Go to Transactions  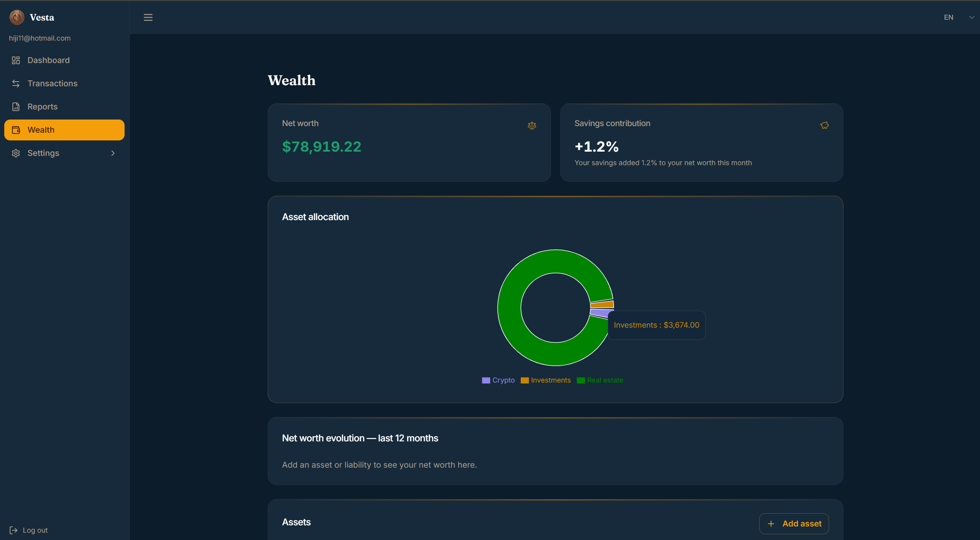[x=64, y=84]
